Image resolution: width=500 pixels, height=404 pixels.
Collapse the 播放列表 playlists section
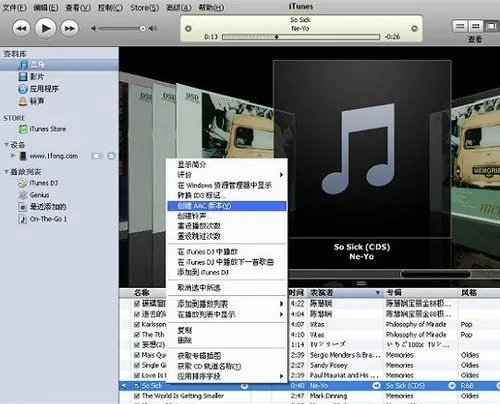click(x=6, y=172)
